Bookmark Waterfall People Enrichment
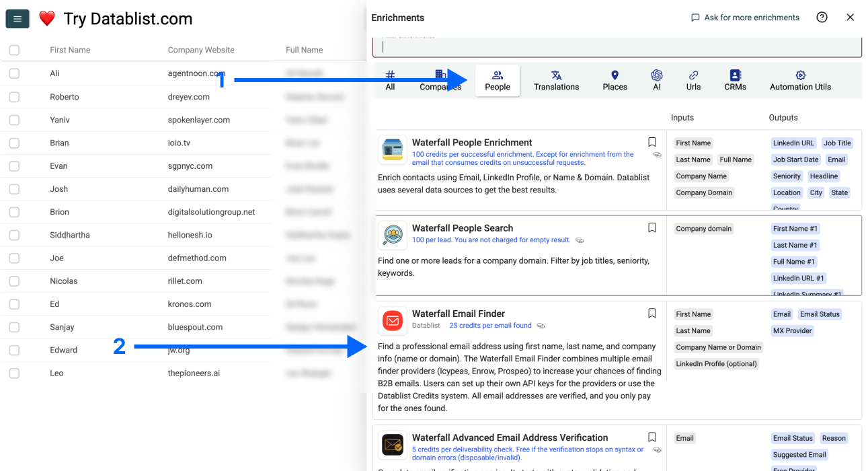The height and width of the screenshot is (471, 868). tap(652, 142)
